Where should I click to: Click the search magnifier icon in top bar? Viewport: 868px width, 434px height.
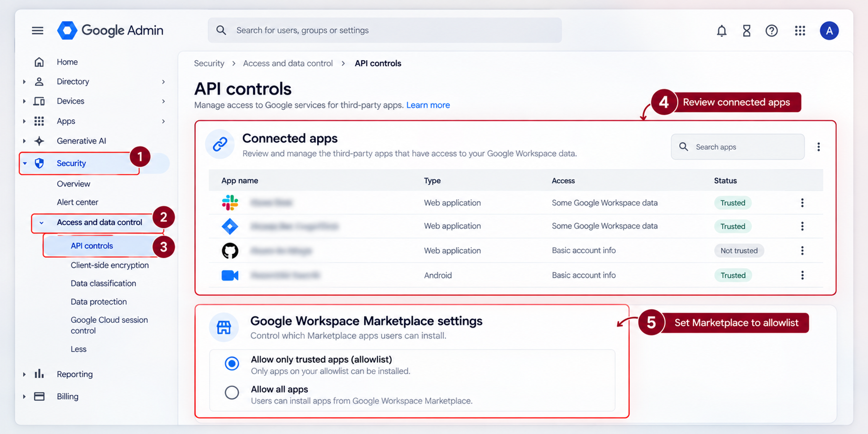point(221,30)
